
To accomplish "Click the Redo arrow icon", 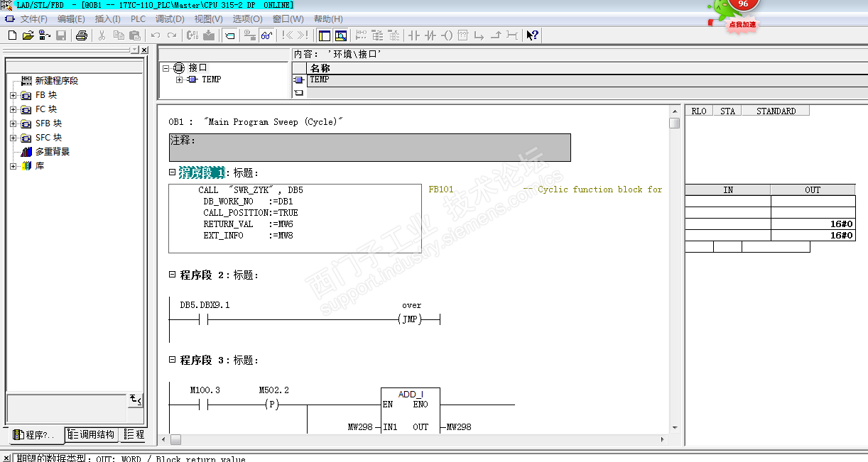I will click(172, 35).
